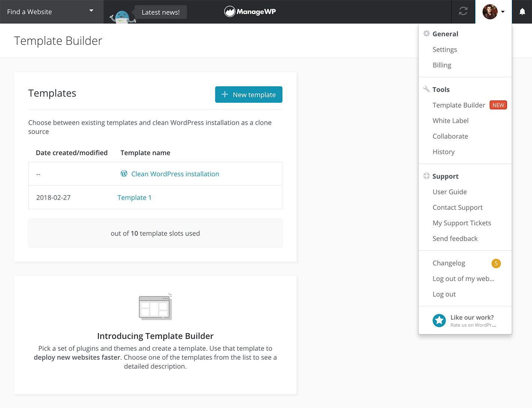Click the Template Builder illustration icon

point(155,307)
